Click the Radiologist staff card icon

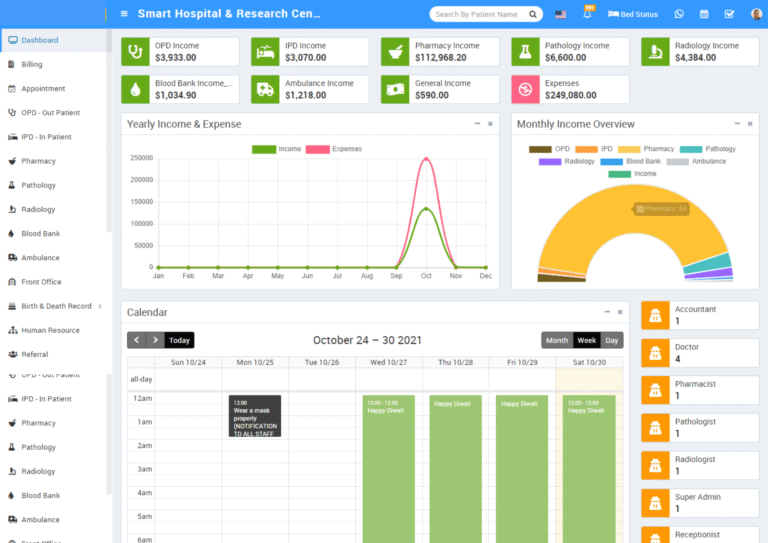655,466
